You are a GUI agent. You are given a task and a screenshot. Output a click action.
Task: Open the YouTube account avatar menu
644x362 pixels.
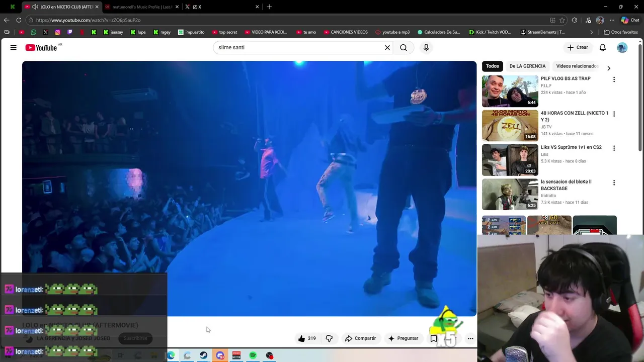click(x=622, y=47)
